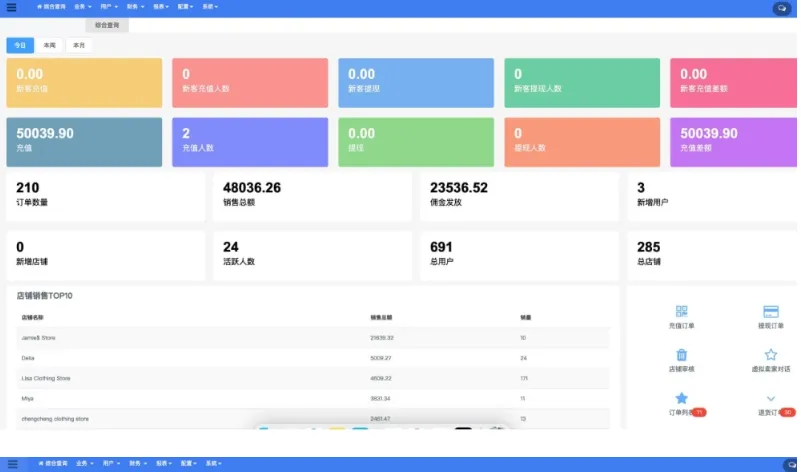Open the chat bubble icon in top-right
Image resolution: width=801 pixels, height=472 pixels.
click(x=781, y=8)
